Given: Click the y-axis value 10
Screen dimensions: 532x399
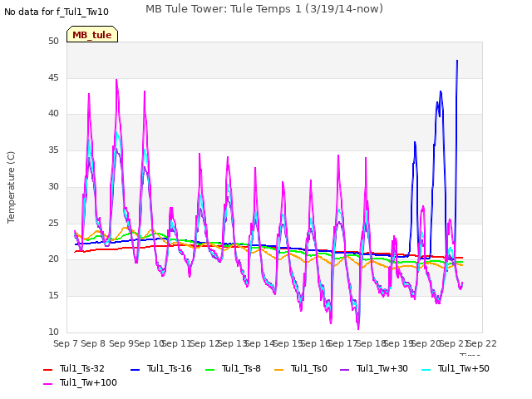Looking at the screenshot, I should click(53, 332).
